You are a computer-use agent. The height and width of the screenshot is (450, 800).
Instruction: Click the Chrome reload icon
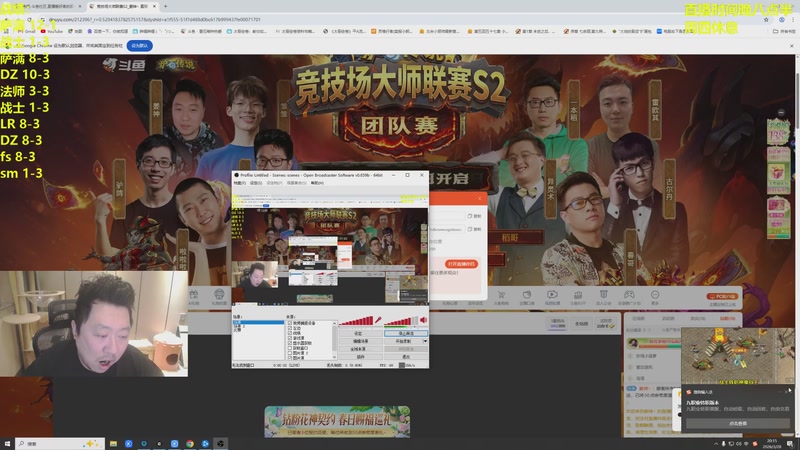pos(29,19)
